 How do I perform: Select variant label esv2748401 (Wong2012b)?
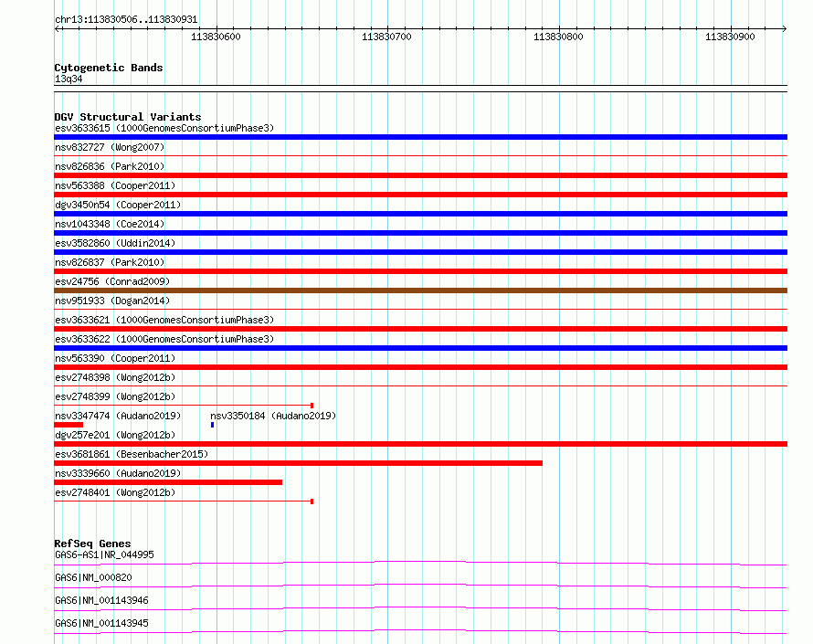tap(115, 492)
